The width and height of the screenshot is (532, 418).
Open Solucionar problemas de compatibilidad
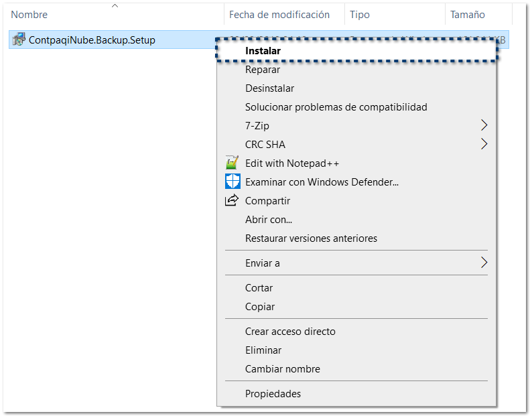click(x=336, y=107)
